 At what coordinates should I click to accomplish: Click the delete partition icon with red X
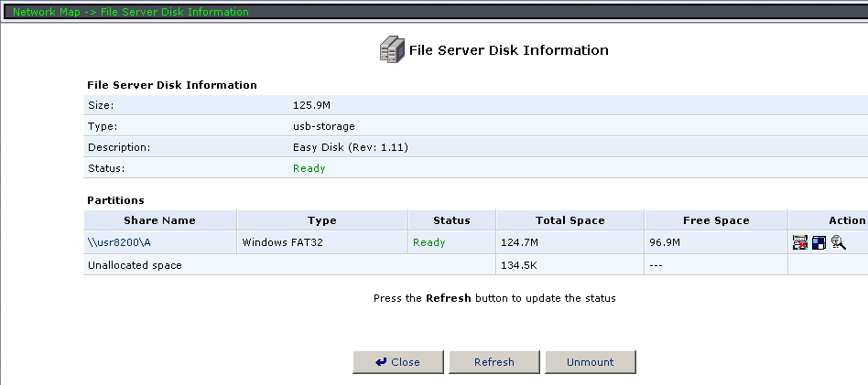click(x=800, y=242)
